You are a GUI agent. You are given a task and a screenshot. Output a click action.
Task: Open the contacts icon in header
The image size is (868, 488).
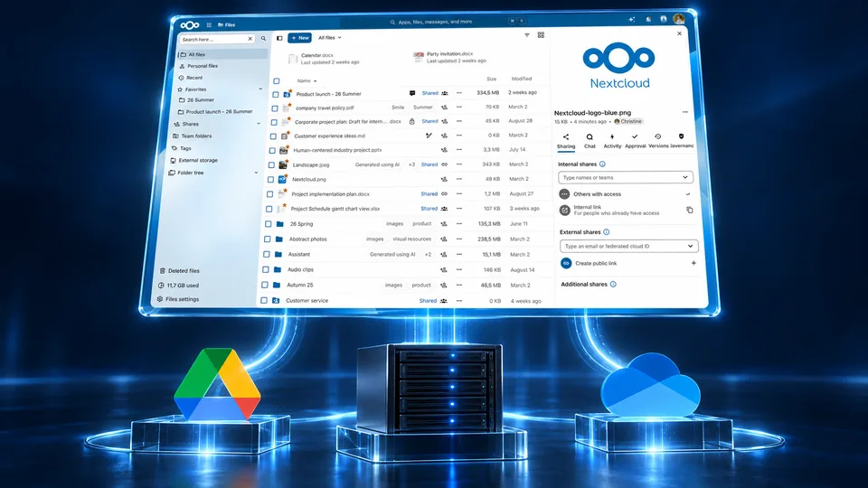tap(663, 19)
